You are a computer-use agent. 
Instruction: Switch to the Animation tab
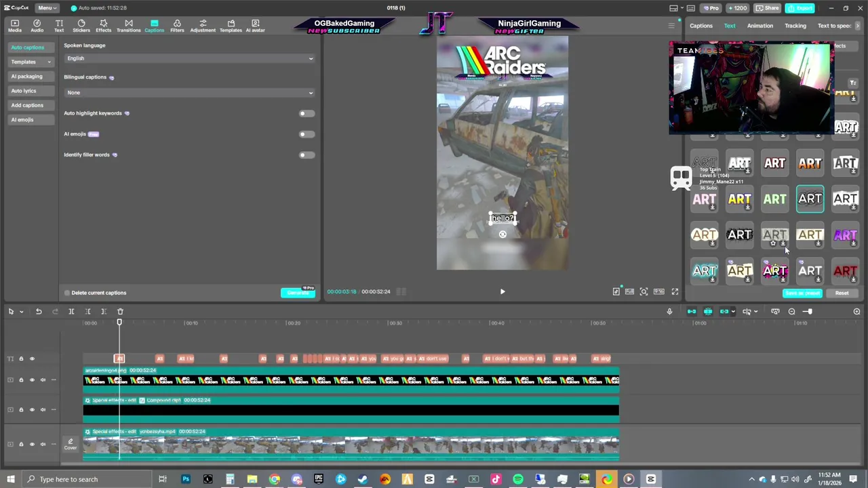759,26
